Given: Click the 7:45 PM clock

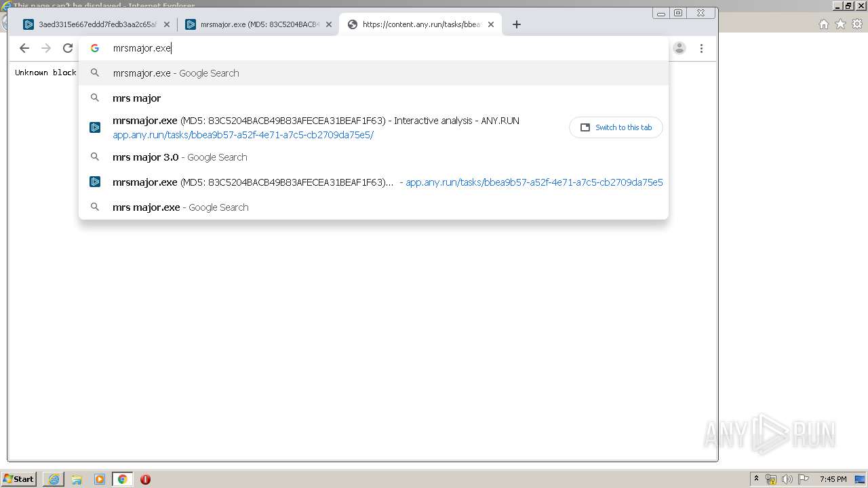Looking at the screenshot, I should click(833, 479).
